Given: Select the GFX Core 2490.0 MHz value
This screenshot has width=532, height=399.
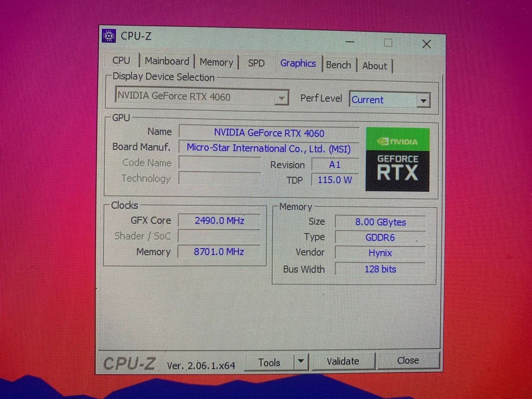Looking at the screenshot, I should pyautogui.click(x=219, y=221).
